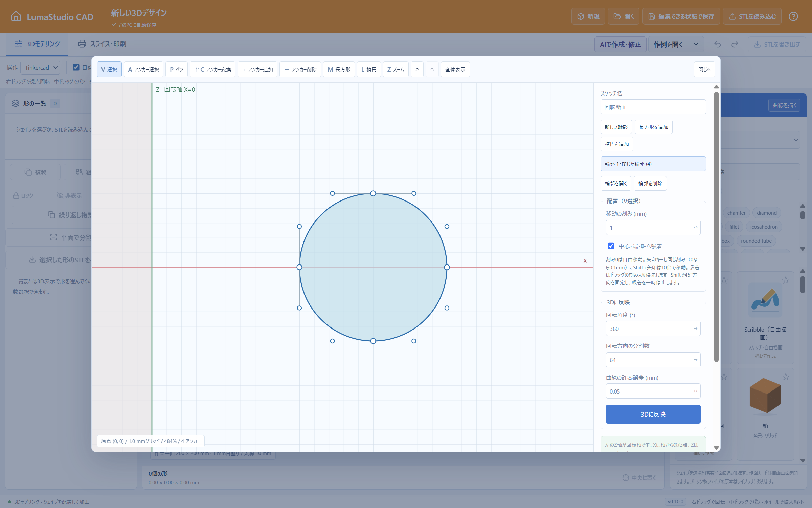The width and height of the screenshot is (812, 508).
Task: Open the Tinkercad 操作 dropdown
Action: [x=41, y=68]
